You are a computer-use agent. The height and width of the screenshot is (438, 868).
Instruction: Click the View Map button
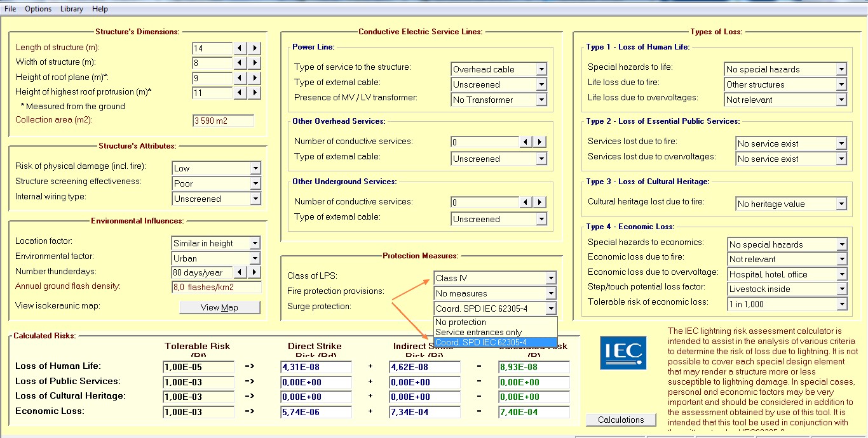(x=220, y=307)
